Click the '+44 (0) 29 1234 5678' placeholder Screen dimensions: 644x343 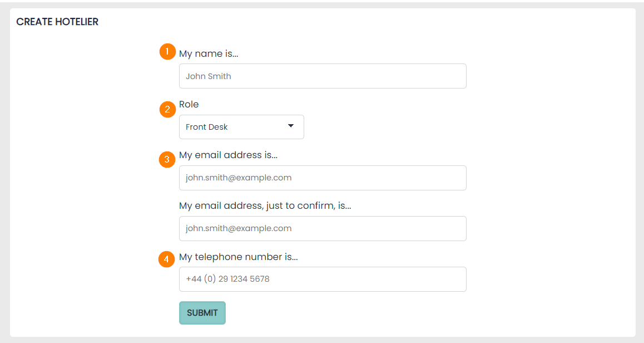(227, 279)
